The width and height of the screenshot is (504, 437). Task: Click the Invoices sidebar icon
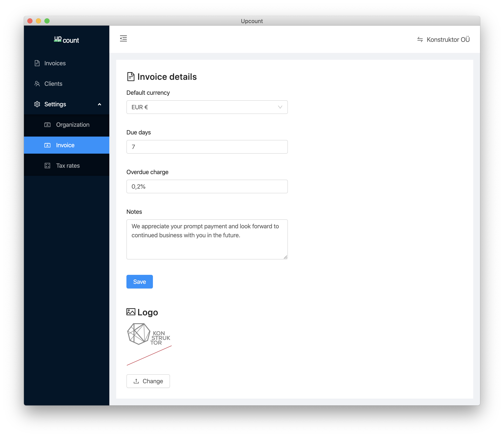[x=38, y=63]
